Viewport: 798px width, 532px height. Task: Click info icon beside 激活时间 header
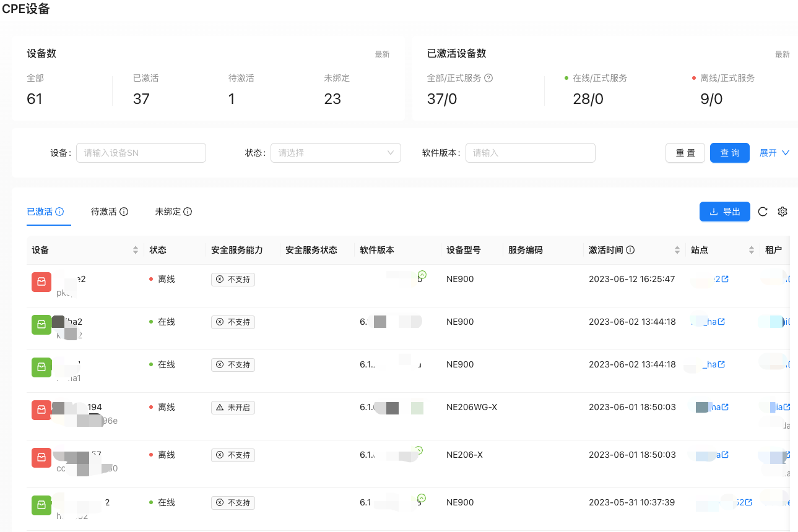point(630,250)
